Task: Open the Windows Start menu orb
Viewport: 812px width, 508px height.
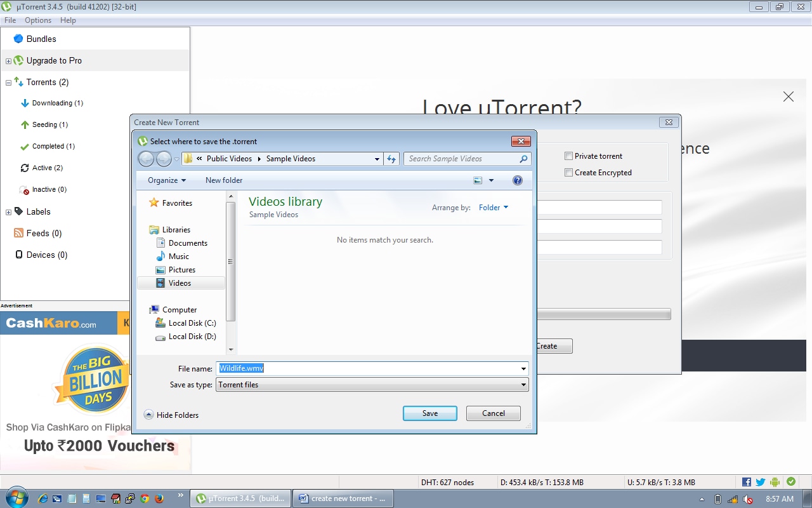Action: point(16,497)
